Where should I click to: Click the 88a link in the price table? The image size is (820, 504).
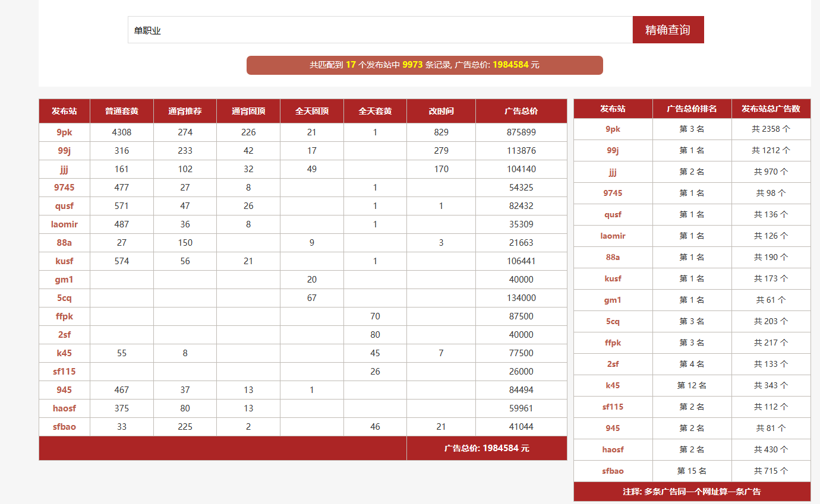tap(64, 243)
